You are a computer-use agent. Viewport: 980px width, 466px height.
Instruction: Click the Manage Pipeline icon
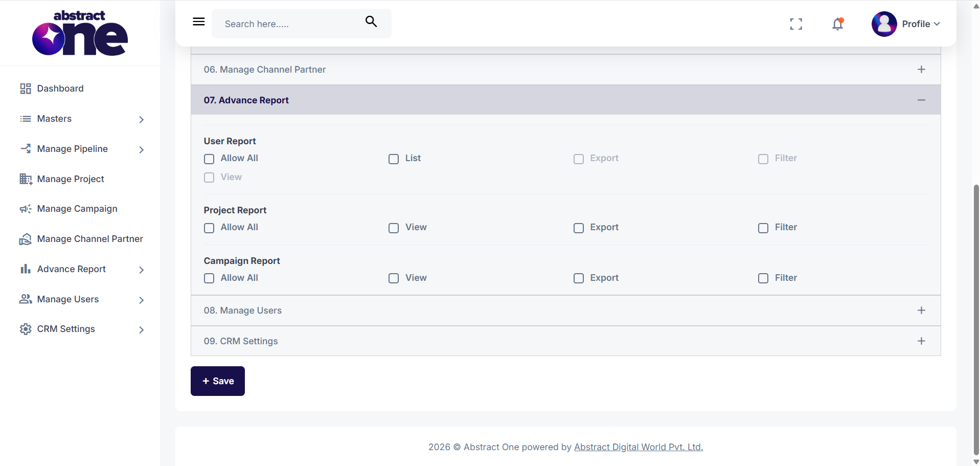(26, 149)
